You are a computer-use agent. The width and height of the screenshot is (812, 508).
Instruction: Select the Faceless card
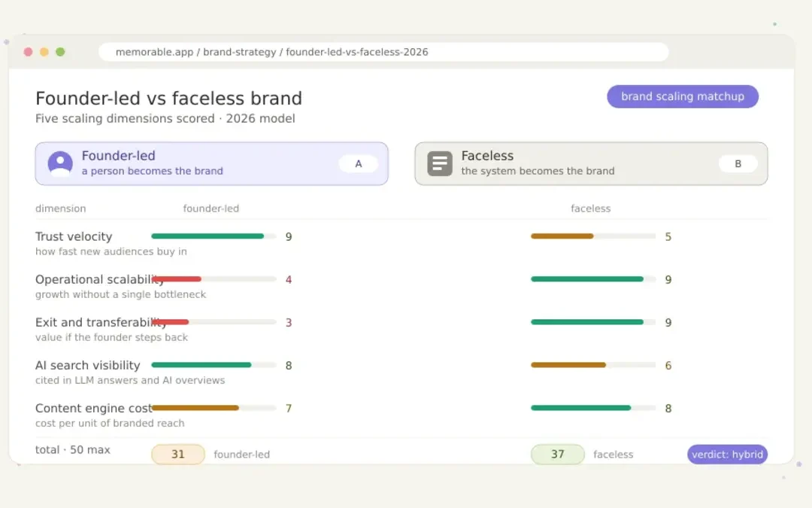tap(591, 163)
